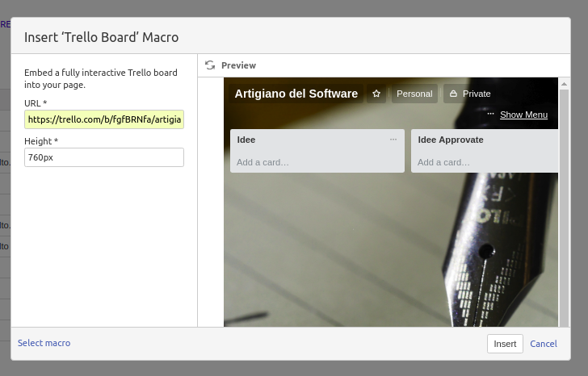Click the Select macro link
Image resolution: width=588 pixels, height=376 pixels.
pyautogui.click(x=44, y=343)
